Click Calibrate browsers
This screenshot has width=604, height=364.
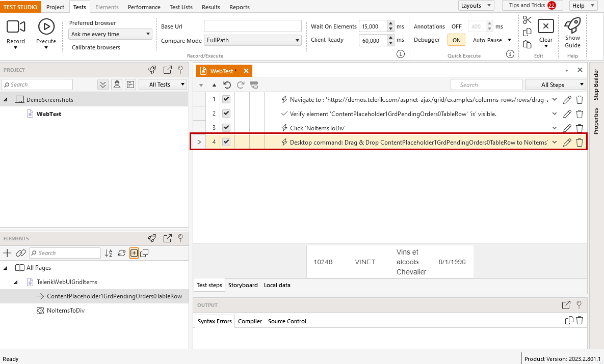[x=96, y=47]
